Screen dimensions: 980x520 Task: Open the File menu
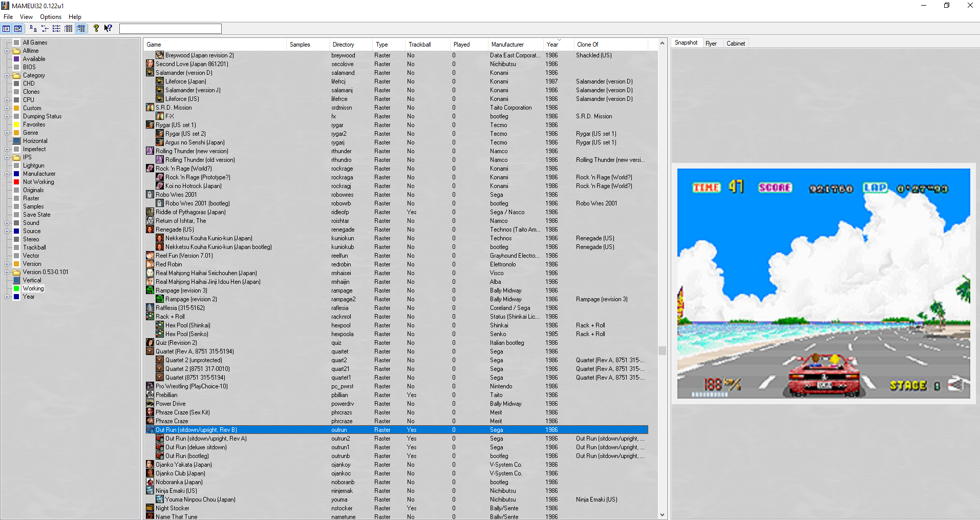click(8, 17)
